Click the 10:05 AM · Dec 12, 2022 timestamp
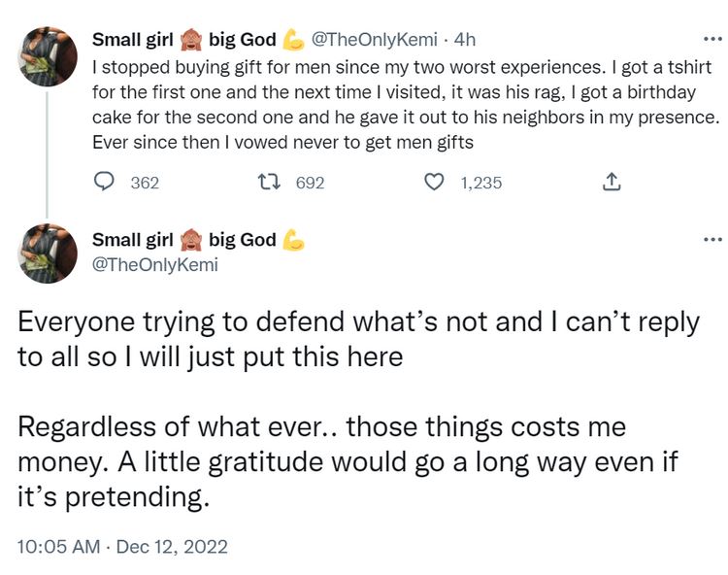The height and width of the screenshot is (575, 728). 122,546
